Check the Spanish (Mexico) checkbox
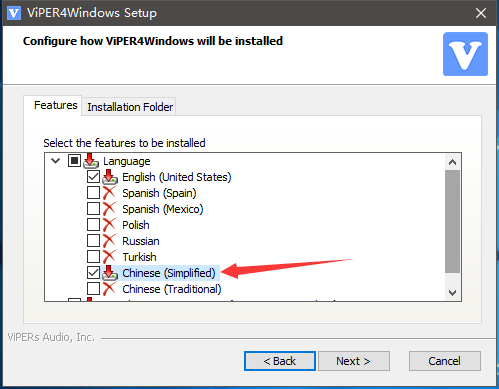499x389 pixels. tap(93, 209)
